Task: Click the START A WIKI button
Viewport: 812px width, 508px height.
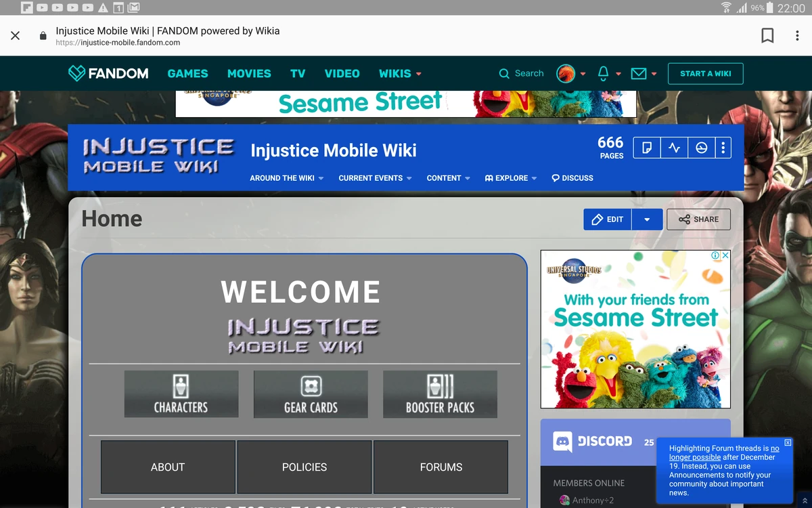Action: coord(705,73)
